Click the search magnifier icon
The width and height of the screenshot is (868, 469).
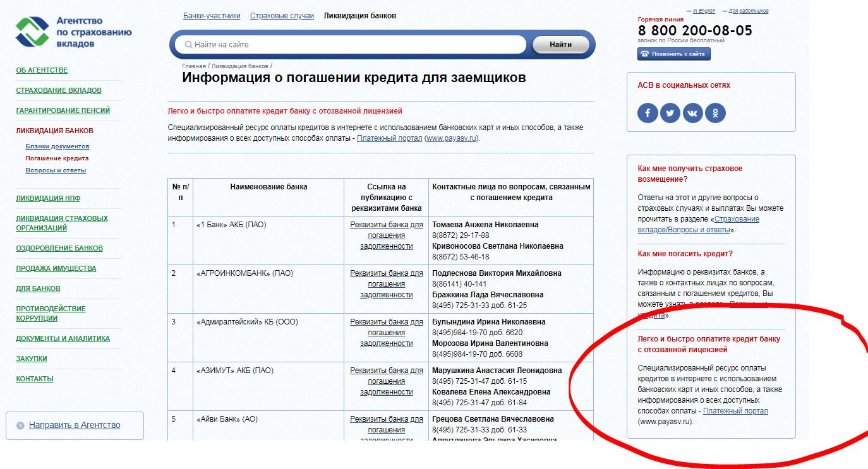click(188, 45)
